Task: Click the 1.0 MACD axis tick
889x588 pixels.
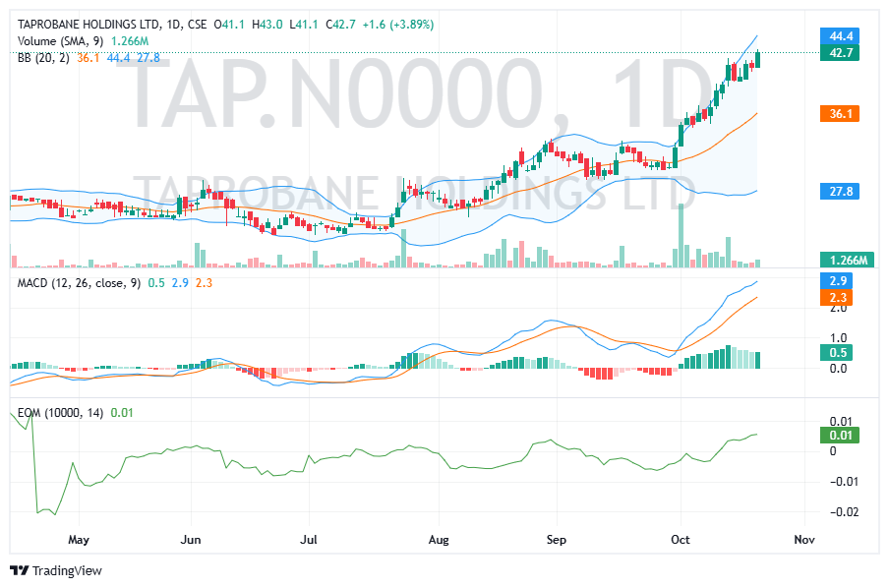Action: point(838,338)
